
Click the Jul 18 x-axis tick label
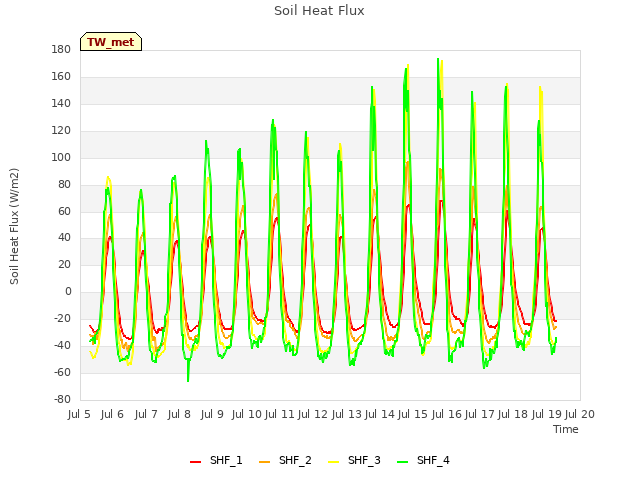pyautogui.click(x=513, y=414)
